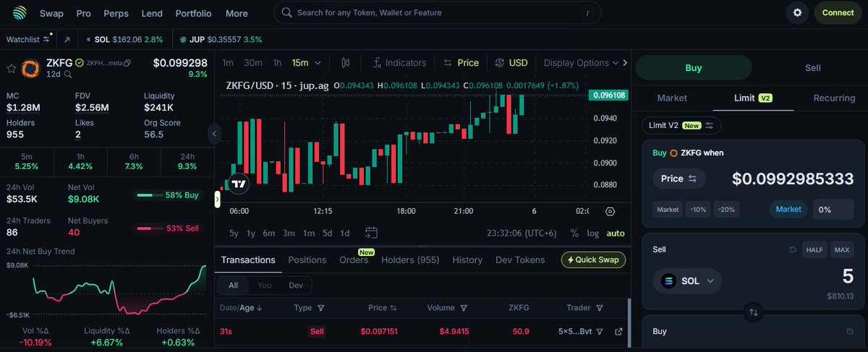Focus the token search field
This screenshot has height=352, width=868.
click(x=438, y=12)
